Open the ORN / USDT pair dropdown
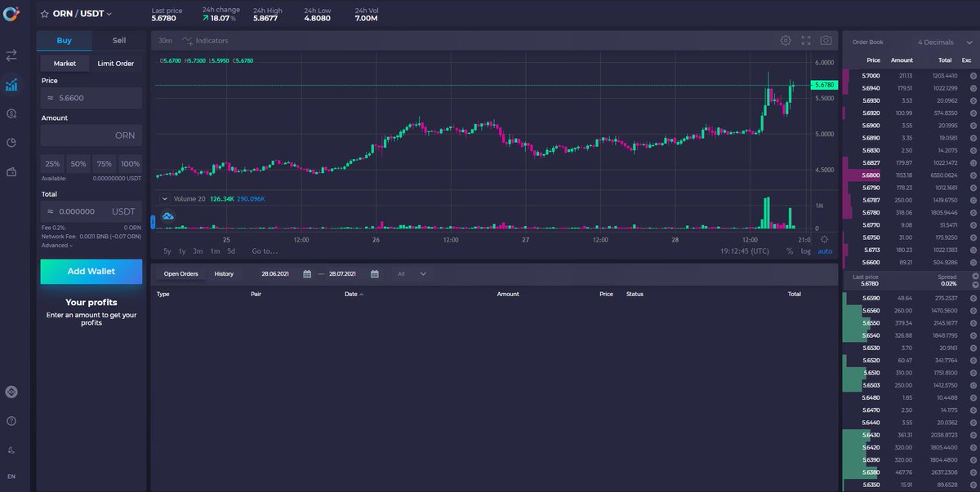980x492 pixels. [82, 14]
